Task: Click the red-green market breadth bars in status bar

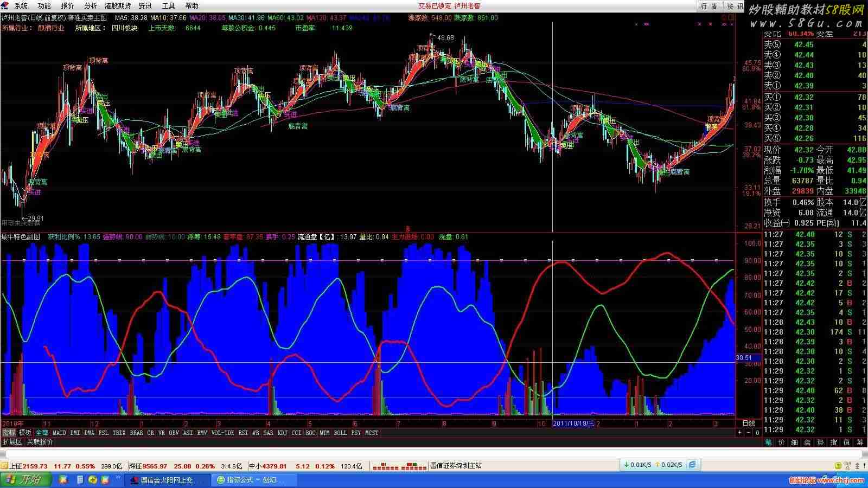Action: [x=400, y=466]
